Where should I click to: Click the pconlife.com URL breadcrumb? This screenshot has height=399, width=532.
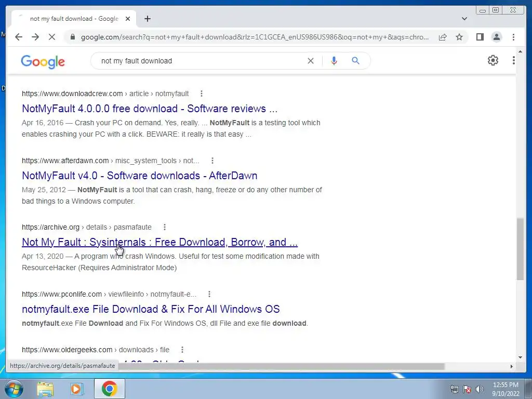pyautogui.click(x=109, y=294)
